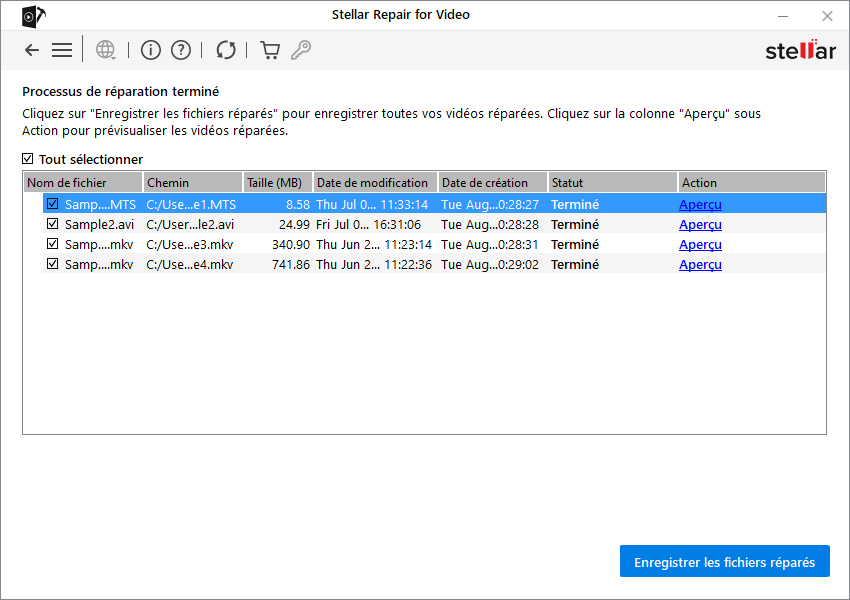This screenshot has height=600, width=850.
Task: Uncheck the Samp....MTS file checkbox
Action: [x=53, y=204]
